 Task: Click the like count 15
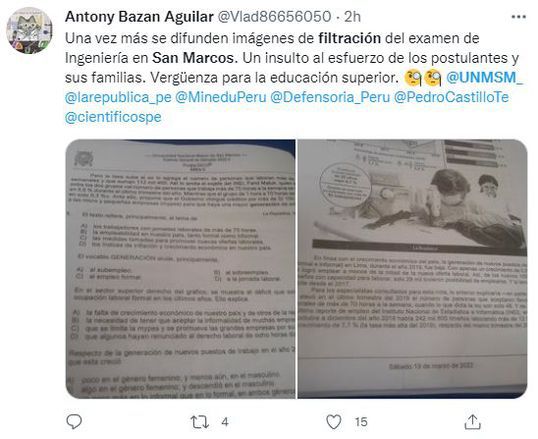pyautogui.click(x=361, y=422)
